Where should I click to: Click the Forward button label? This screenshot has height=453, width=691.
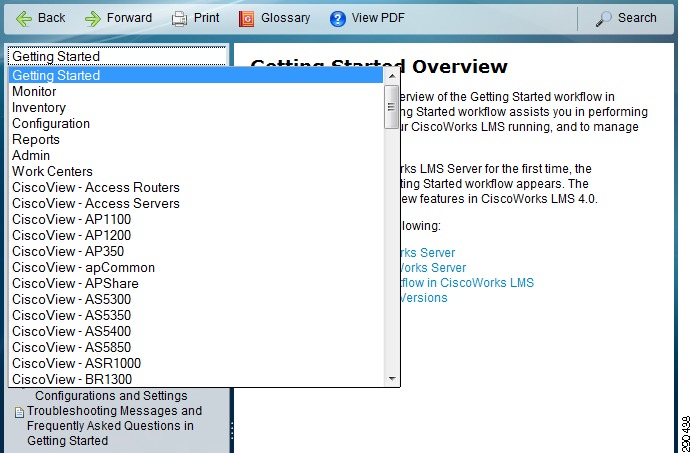[129, 18]
